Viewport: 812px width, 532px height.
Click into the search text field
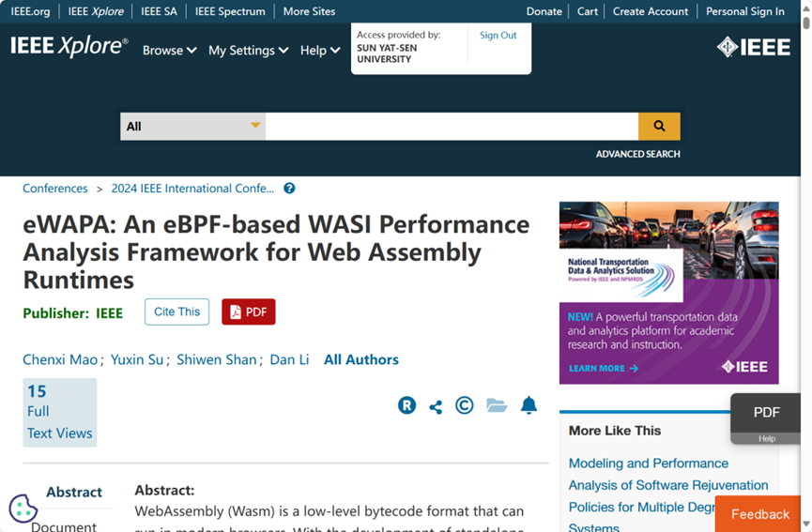[451, 127]
